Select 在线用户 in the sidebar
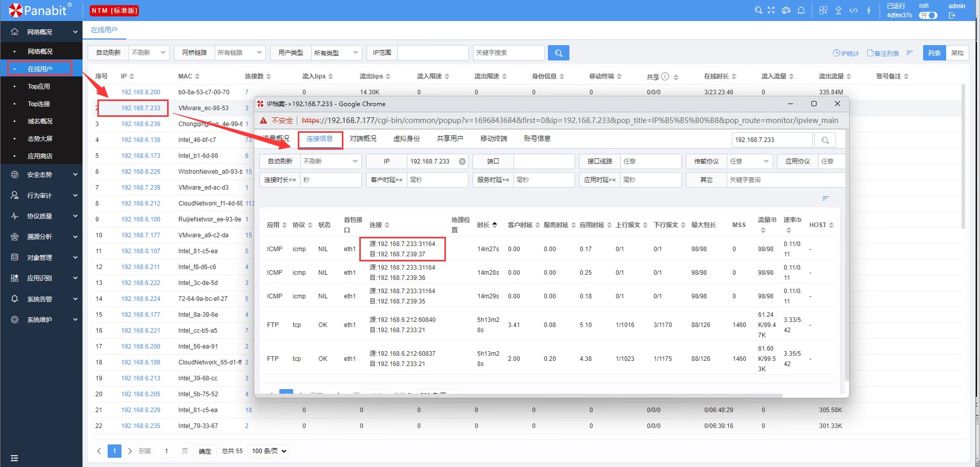 pos(41,69)
